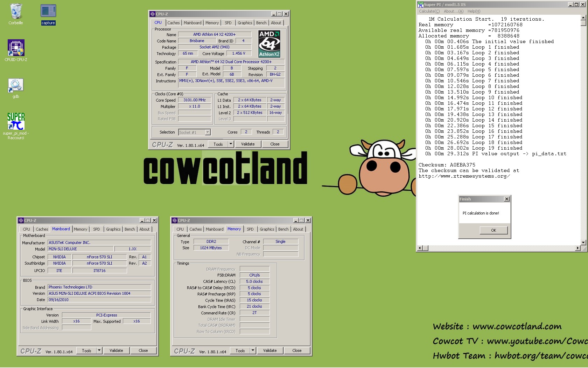Image resolution: width=588 pixels, height=368 pixels.
Task: Open the Socket #1 selection dropdown
Action: click(x=208, y=132)
